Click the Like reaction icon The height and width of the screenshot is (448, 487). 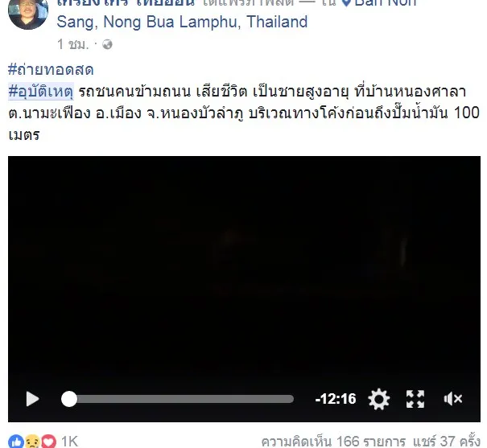tap(16, 442)
